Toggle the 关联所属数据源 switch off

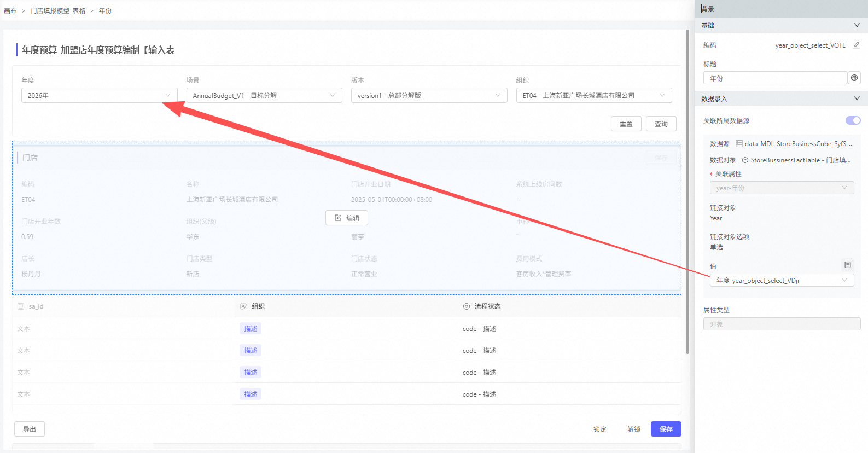(853, 120)
